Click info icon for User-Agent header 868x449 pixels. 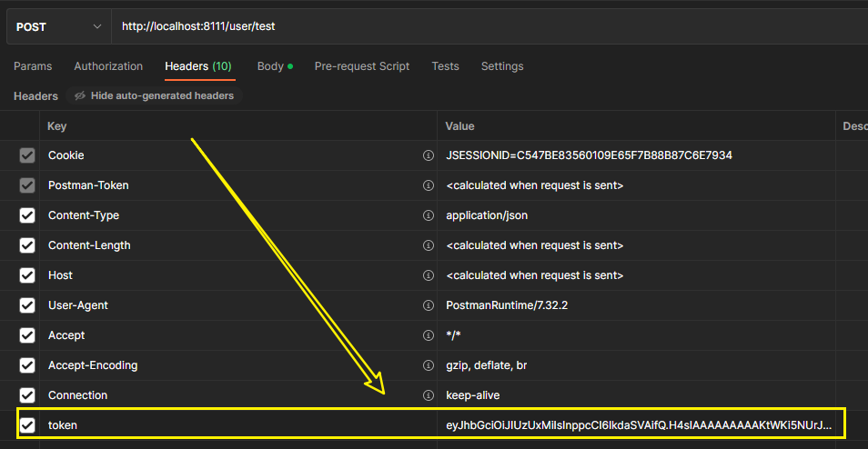[428, 305]
